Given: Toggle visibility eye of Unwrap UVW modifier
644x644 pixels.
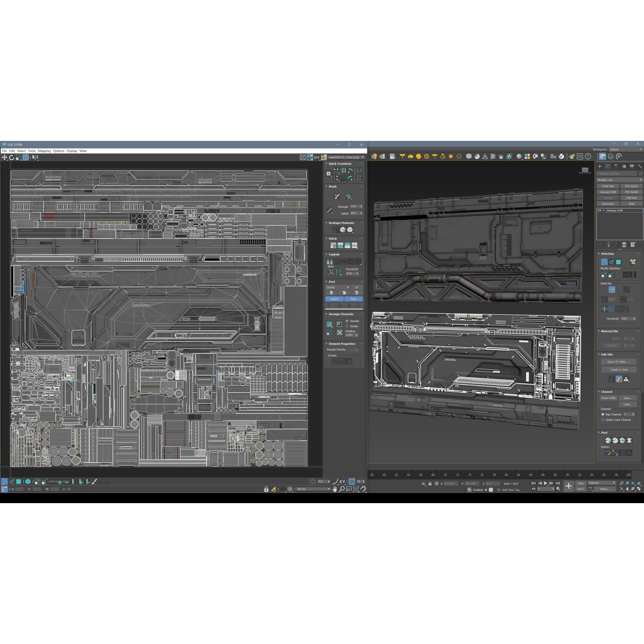Looking at the screenshot, I should tap(599, 210).
